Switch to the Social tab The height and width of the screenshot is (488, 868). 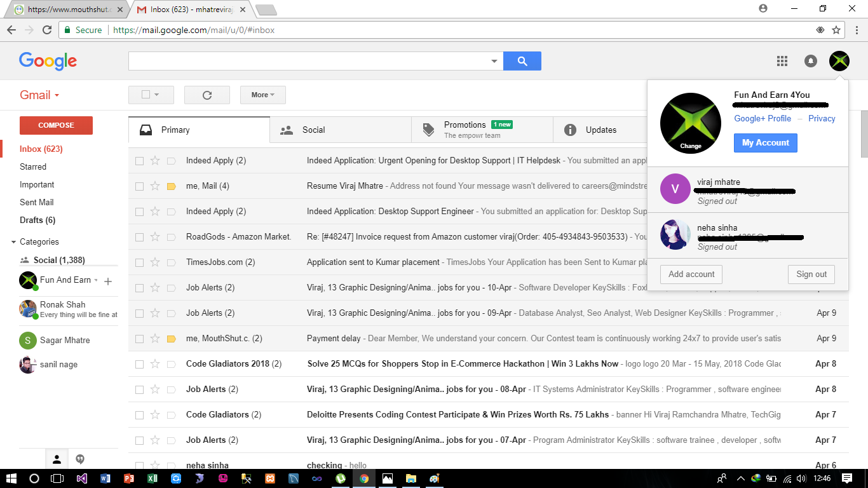313,130
